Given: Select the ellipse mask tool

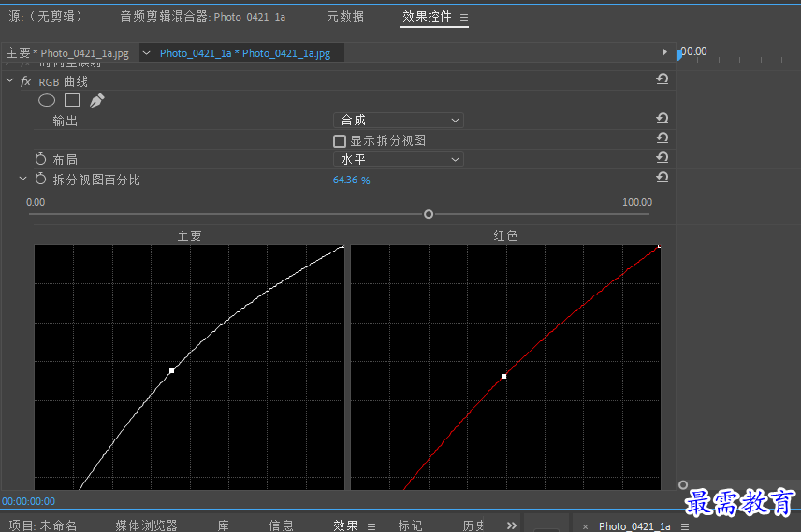Looking at the screenshot, I should coord(47,101).
